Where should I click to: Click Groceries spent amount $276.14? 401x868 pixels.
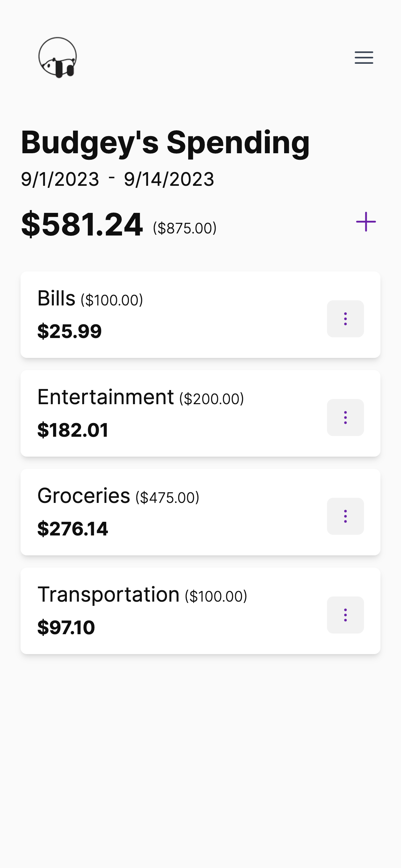73,529
